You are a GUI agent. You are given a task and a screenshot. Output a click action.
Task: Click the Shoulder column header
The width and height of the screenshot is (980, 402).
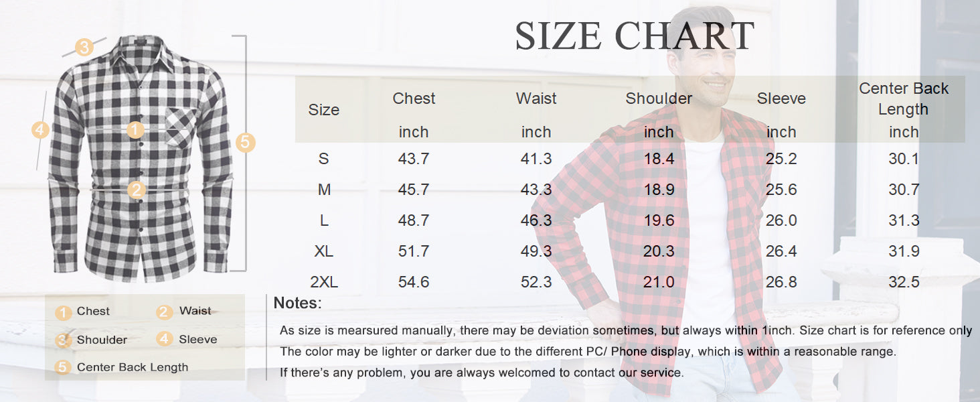659,98
